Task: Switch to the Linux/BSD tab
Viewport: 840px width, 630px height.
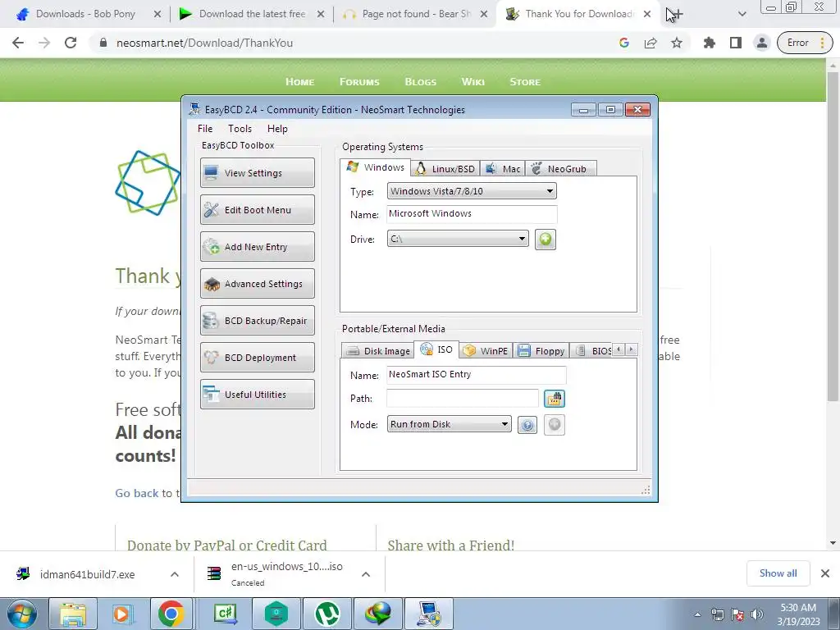Action: [445, 169]
